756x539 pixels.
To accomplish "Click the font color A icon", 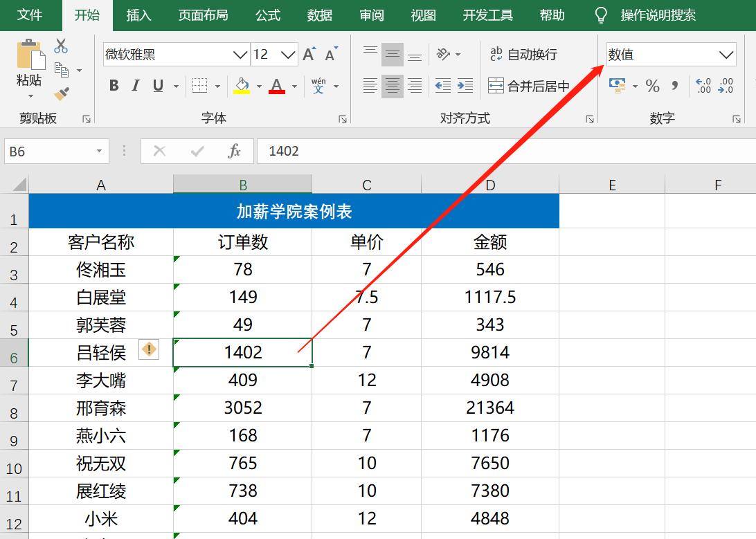I will pos(276,85).
